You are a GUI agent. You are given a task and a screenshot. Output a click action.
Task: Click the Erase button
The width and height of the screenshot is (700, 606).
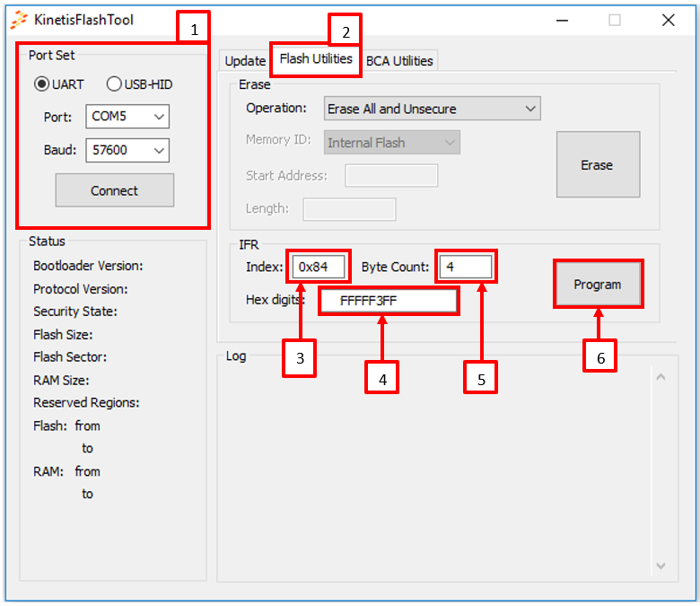[x=599, y=164]
